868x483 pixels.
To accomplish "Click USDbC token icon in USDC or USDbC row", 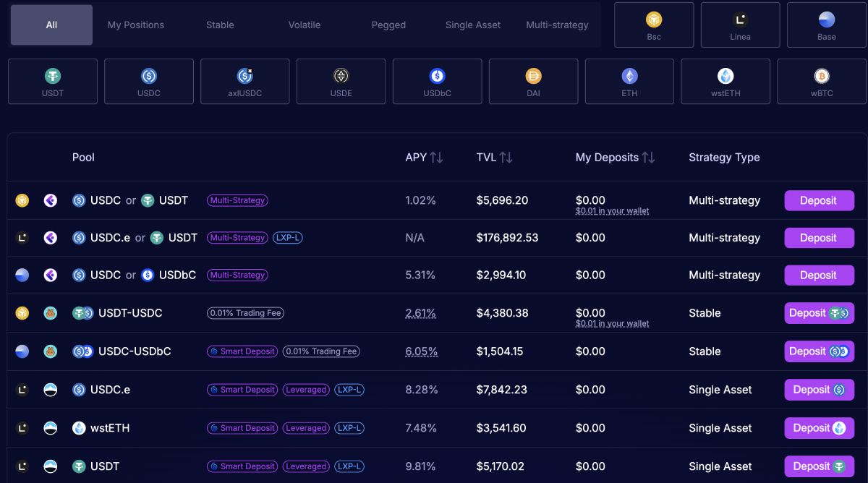I will tap(148, 275).
